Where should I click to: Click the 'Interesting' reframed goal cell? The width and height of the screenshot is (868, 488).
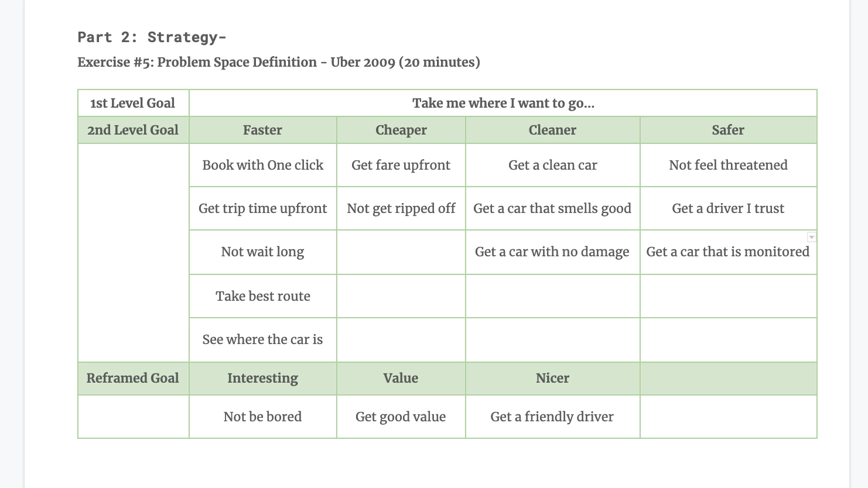click(x=263, y=378)
